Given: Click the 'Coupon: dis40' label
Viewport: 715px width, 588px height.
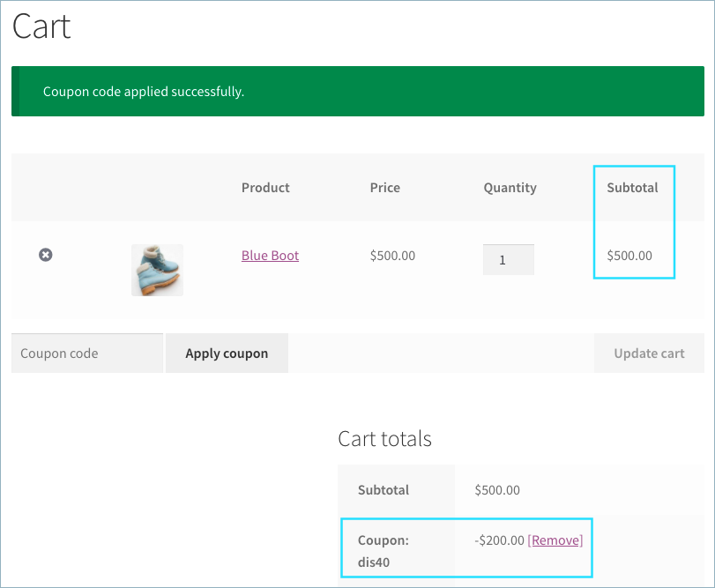Looking at the screenshot, I should click(x=383, y=551).
